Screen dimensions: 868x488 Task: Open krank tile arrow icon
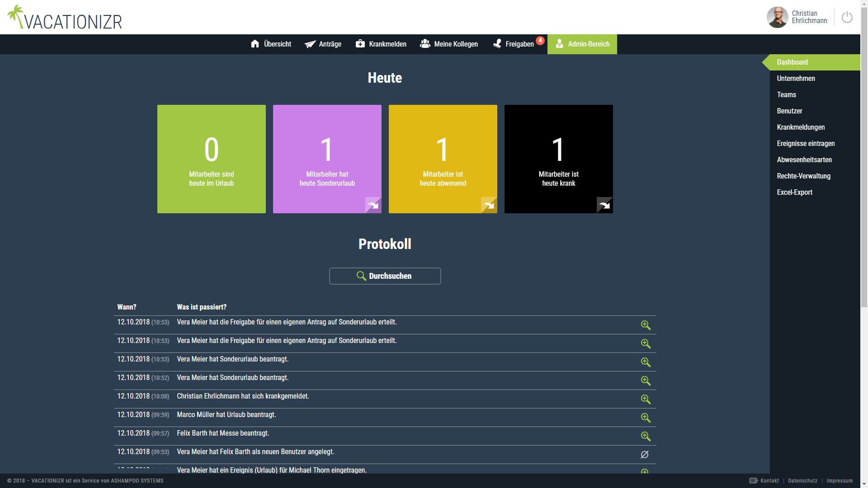pos(605,205)
